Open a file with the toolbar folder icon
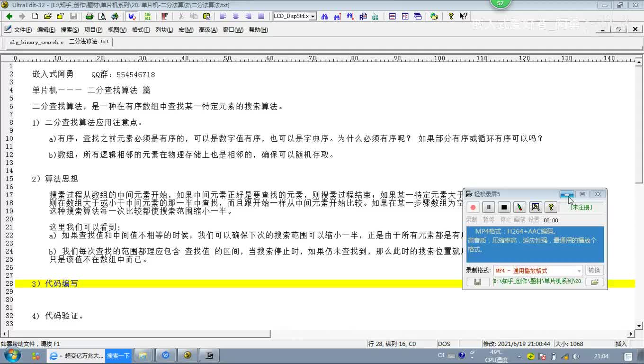The image size is (644, 364). coord(48,16)
